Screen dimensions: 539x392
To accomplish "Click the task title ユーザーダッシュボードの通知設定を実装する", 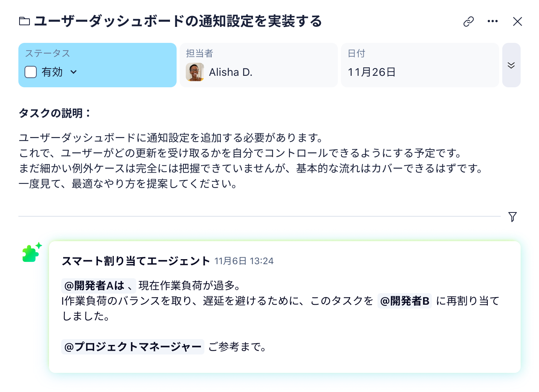I will (x=178, y=22).
